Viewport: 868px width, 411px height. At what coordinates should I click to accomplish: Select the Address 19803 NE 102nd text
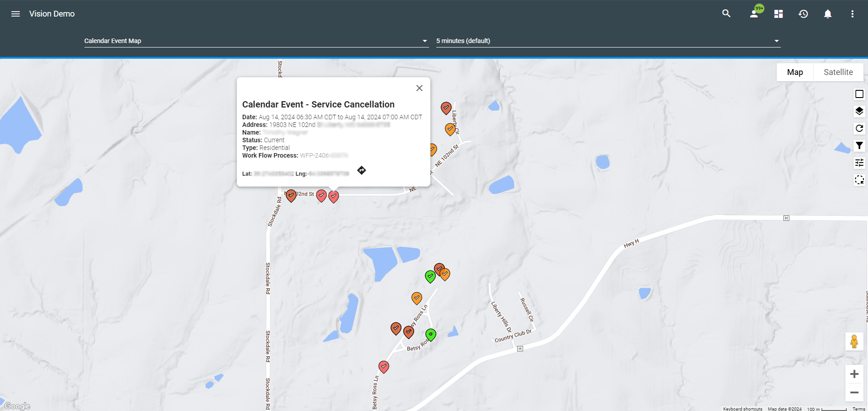tap(278, 125)
